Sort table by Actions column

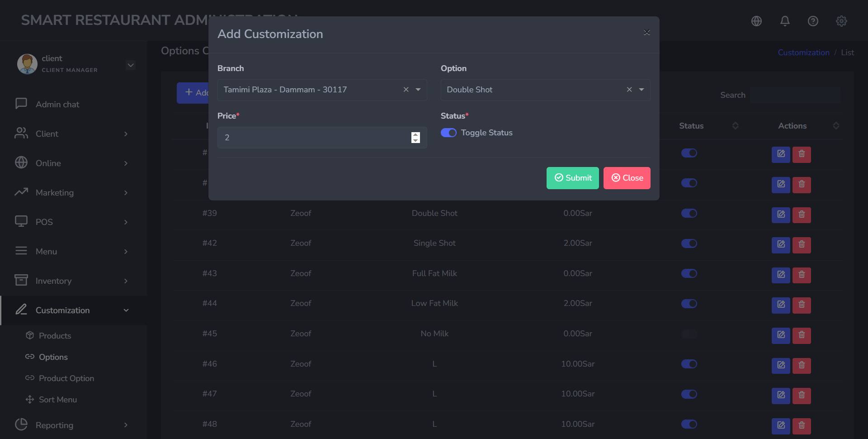(x=836, y=126)
